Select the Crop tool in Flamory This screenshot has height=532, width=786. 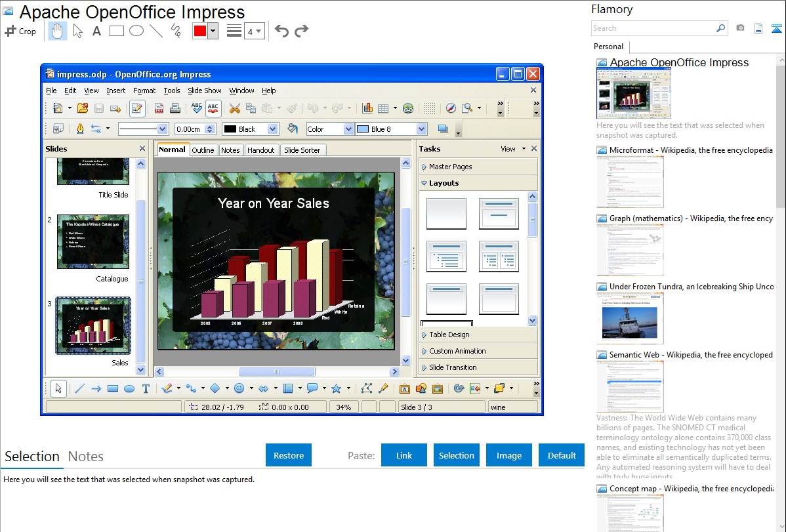coord(20,31)
